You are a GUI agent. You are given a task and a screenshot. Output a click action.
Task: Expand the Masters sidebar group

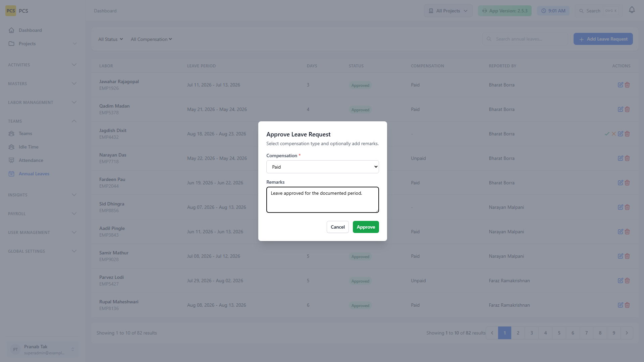(x=43, y=84)
